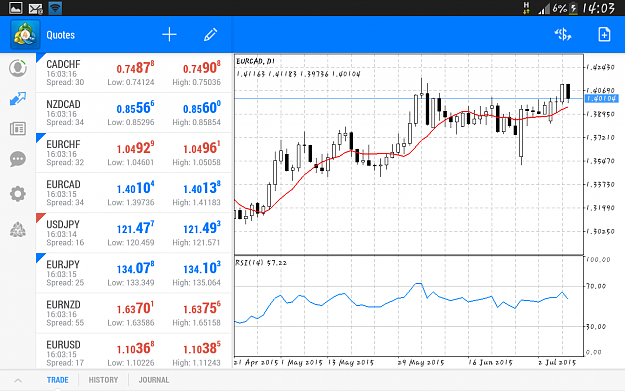Select the EURCAD quote row
Screen dimensions: 625x391
click(134, 193)
